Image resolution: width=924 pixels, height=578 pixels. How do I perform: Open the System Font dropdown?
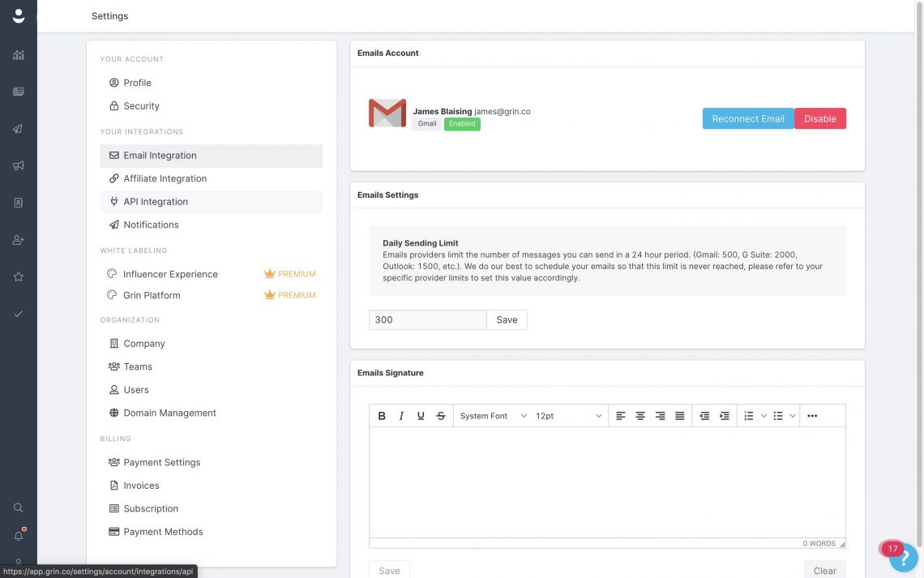490,415
